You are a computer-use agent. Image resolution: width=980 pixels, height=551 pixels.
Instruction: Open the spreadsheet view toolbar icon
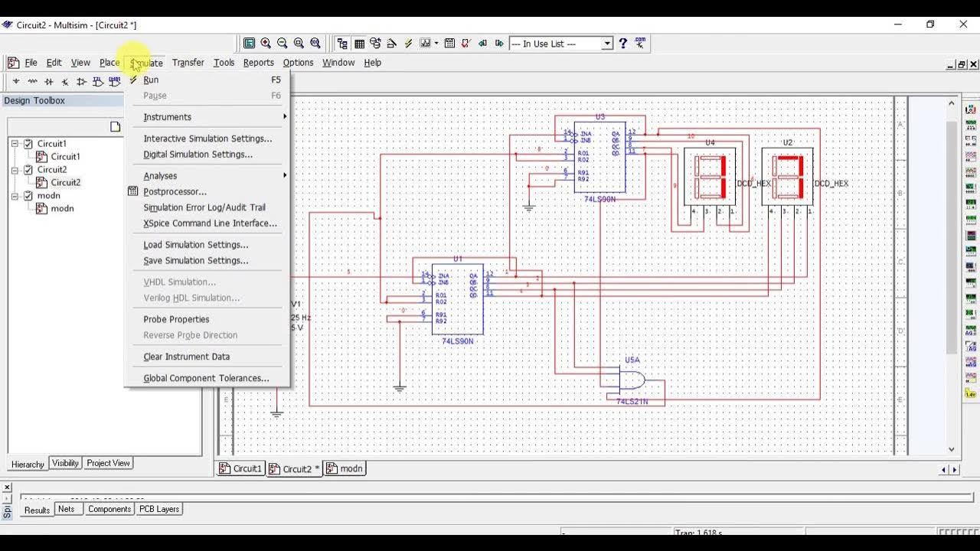tap(359, 44)
